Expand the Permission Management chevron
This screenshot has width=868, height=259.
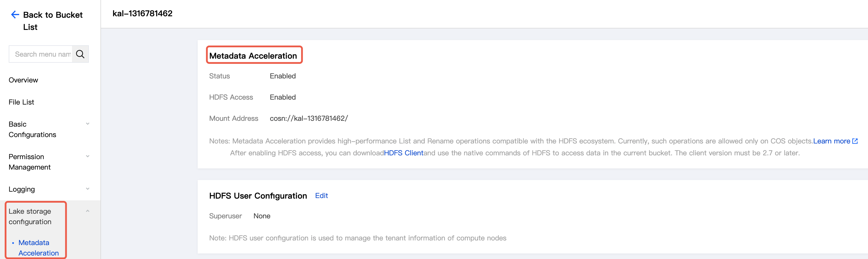click(88, 156)
